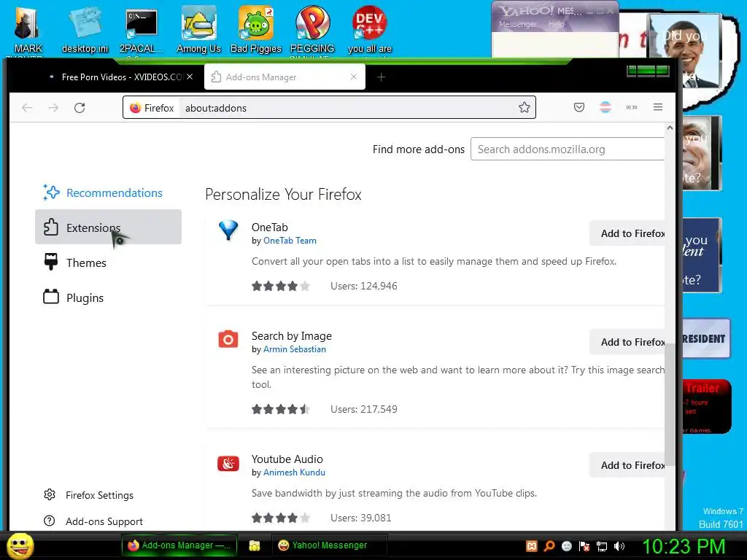Click the Firefox identity icon in address bar
The width and height of the screenshot is (747, 560).
pos(135,108)
